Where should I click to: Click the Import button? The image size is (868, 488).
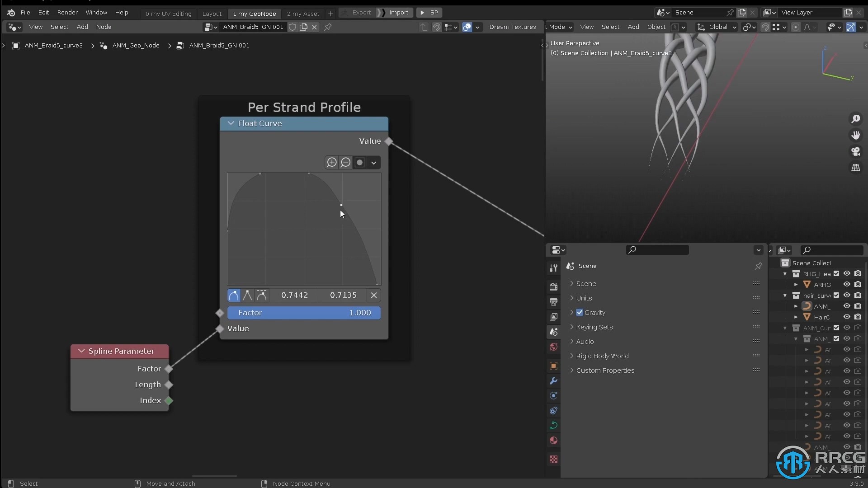tap(394, 13)
